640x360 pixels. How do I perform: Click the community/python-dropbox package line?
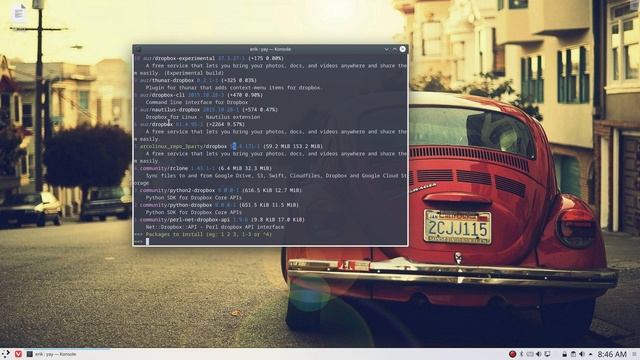tap(217, 205)
